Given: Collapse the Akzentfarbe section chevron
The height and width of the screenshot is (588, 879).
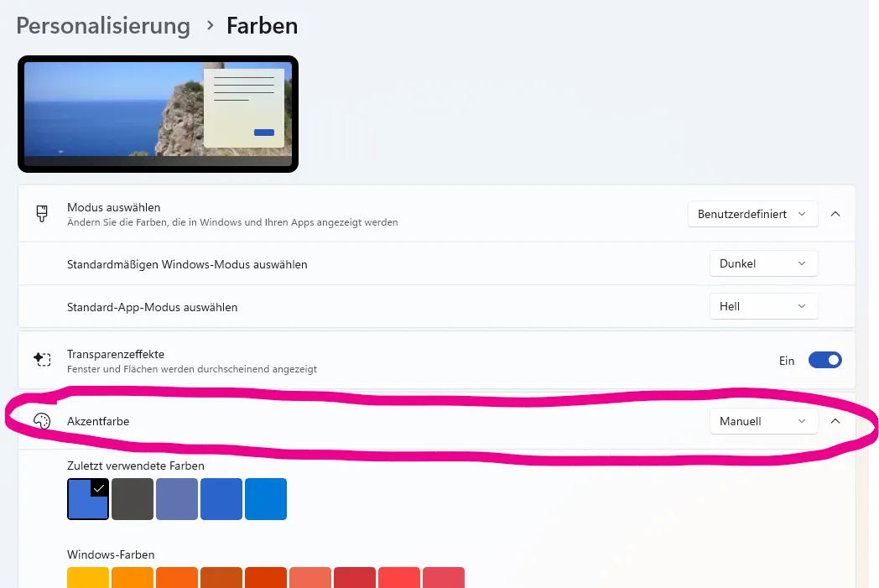Looking at the screenshot, I should click(835, 421).
